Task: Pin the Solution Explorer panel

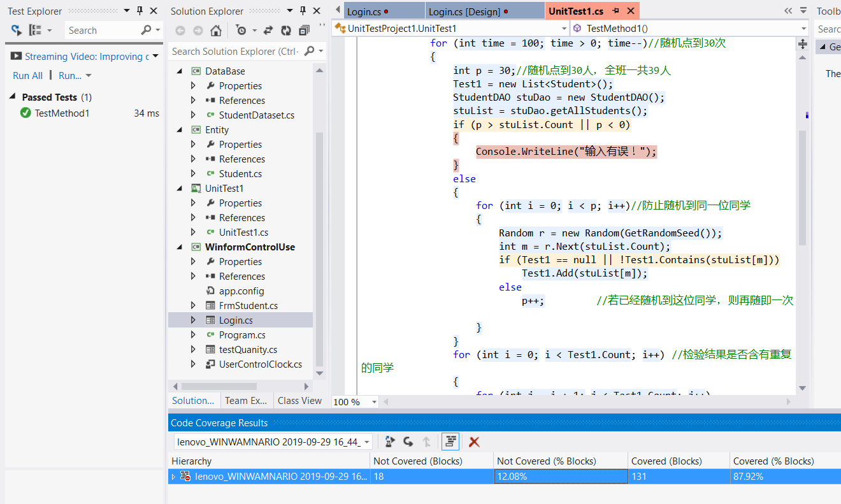Action: 303,11
